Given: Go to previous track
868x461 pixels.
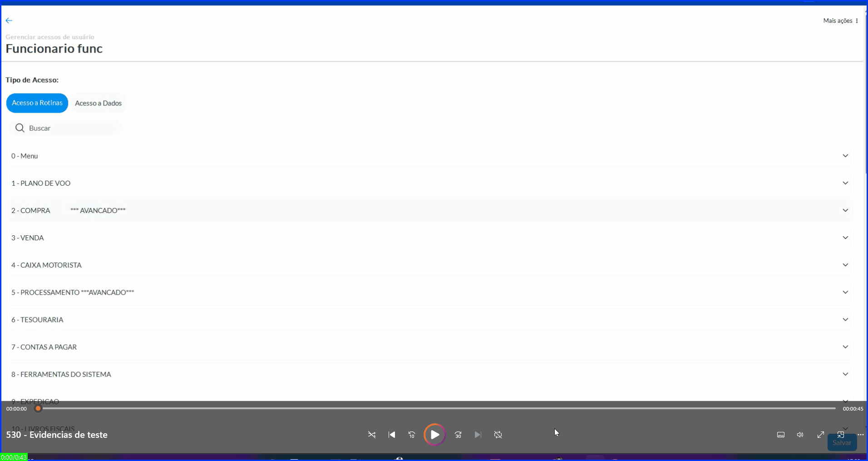Looking at the screenshot, I should click(x=392, y=435).
